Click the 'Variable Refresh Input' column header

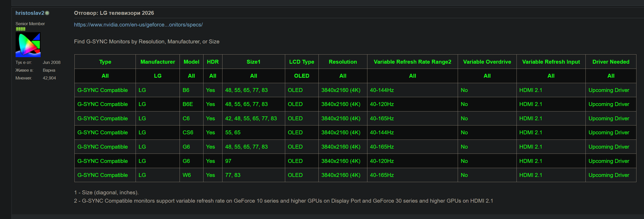[x=551, y=62]
